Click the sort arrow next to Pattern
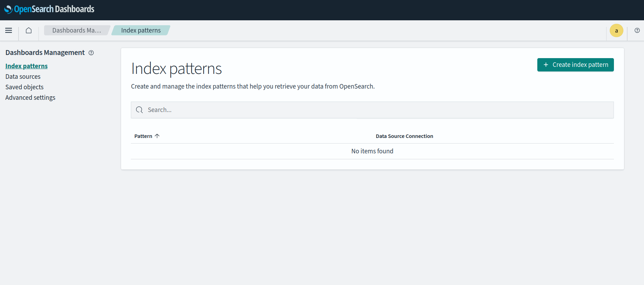 (x=157, y=136)
